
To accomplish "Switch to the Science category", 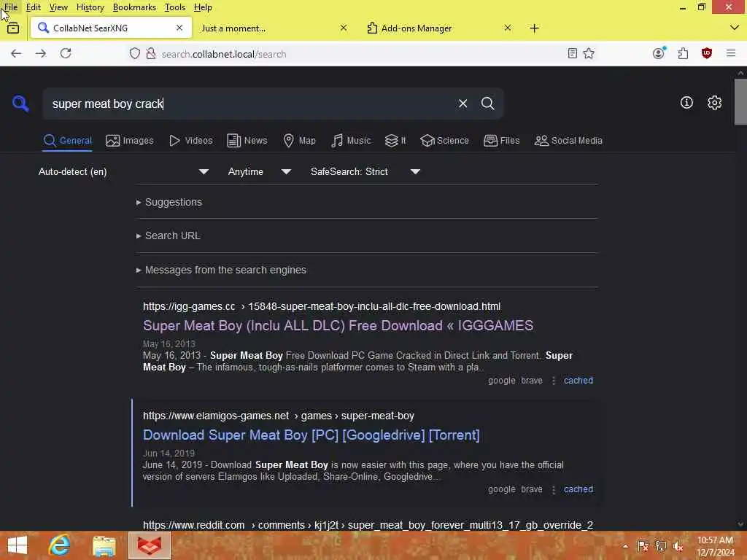I will point(445,141).
